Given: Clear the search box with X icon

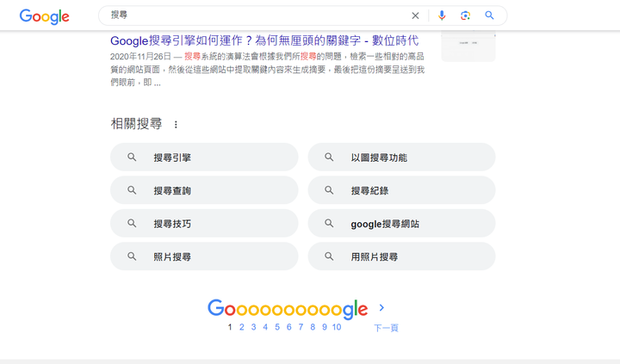Looking at the screenshot, I should click(415, 15).
